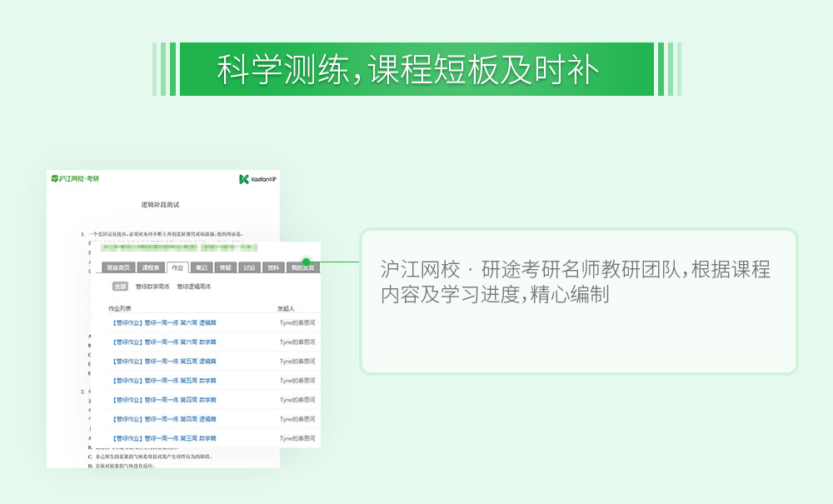Switch to the 课程表 tab
Image resolution: width=833 pixels, height=504 pixels.
click(151, 267)
